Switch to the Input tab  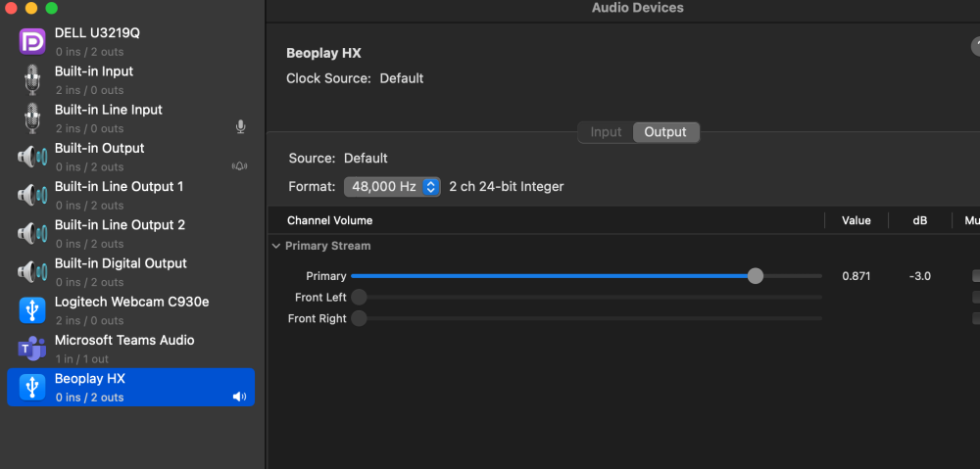(606, 132)
